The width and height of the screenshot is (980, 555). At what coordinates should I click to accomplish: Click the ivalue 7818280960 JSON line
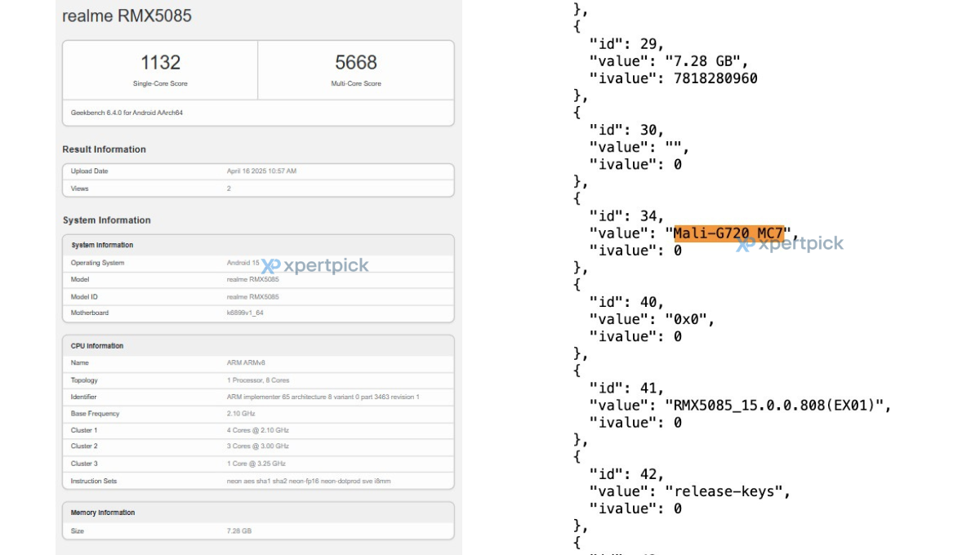[x=673, y=78]
